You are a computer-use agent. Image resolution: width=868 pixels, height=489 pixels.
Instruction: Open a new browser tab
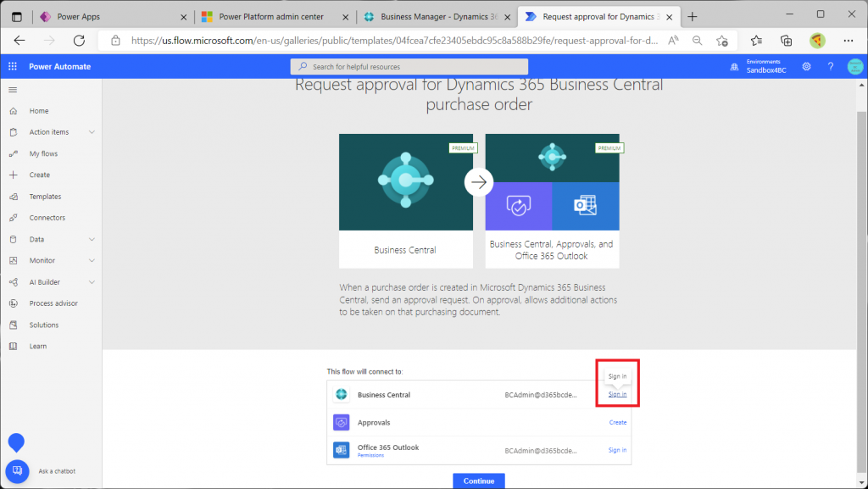(x=692, y=17)
